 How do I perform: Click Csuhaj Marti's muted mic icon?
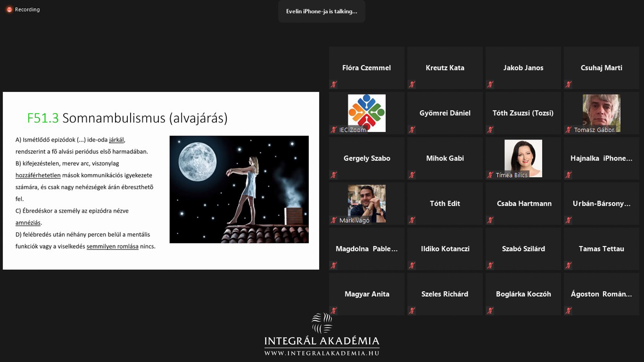point(568,85)
